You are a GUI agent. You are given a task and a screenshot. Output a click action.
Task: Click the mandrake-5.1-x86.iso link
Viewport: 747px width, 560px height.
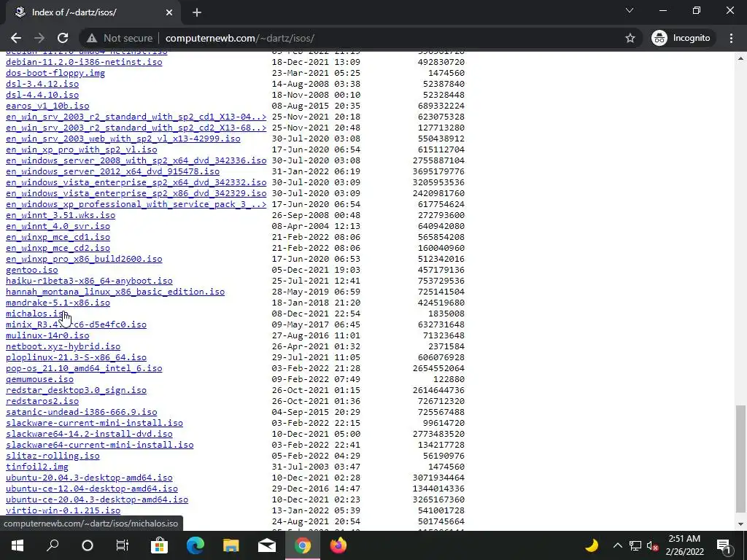click(x=58, y=303)
